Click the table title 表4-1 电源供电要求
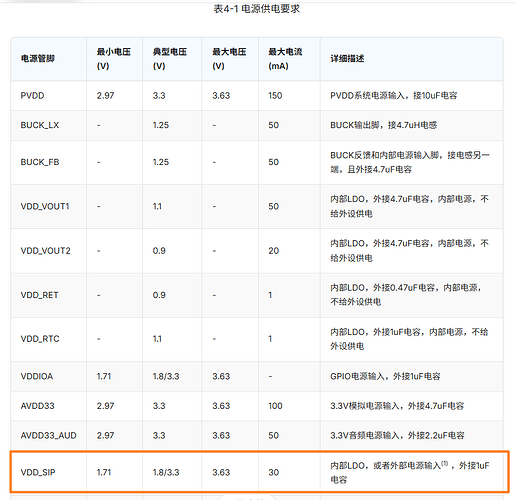 256,9
